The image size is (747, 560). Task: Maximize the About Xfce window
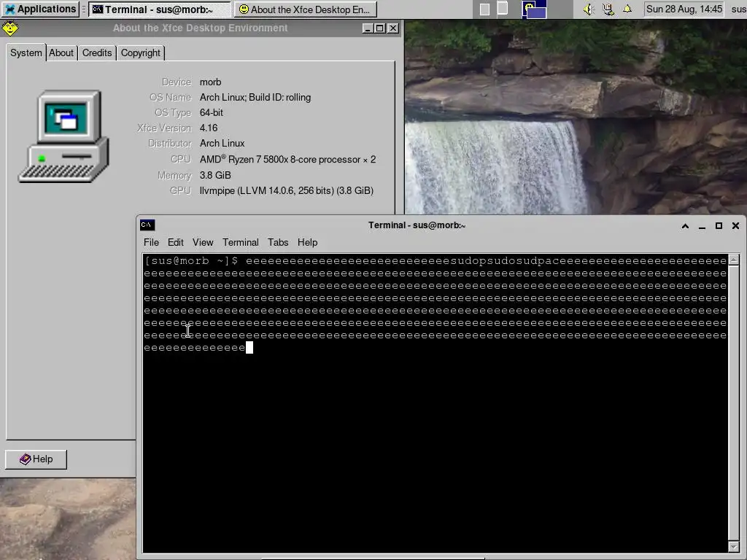379,28
